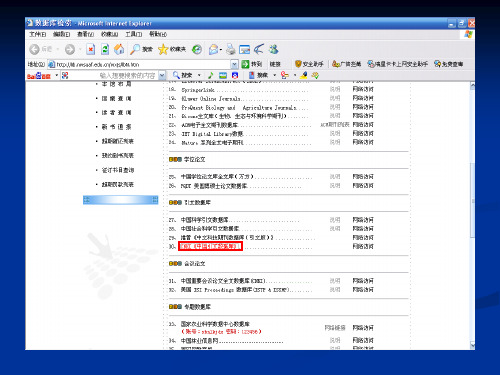The height and width of the screenshot is (375, 500).
Task: Click 新书通报 in the left sidebar
Action: pos(117,127)
